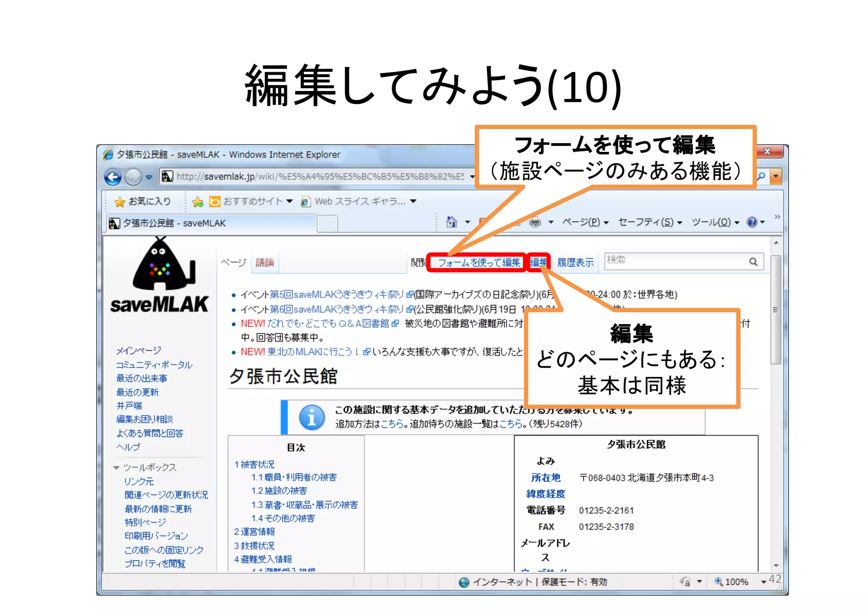Switch to the 議論 tab
This screenshot has height=614, width=868.
click(265, 262)
